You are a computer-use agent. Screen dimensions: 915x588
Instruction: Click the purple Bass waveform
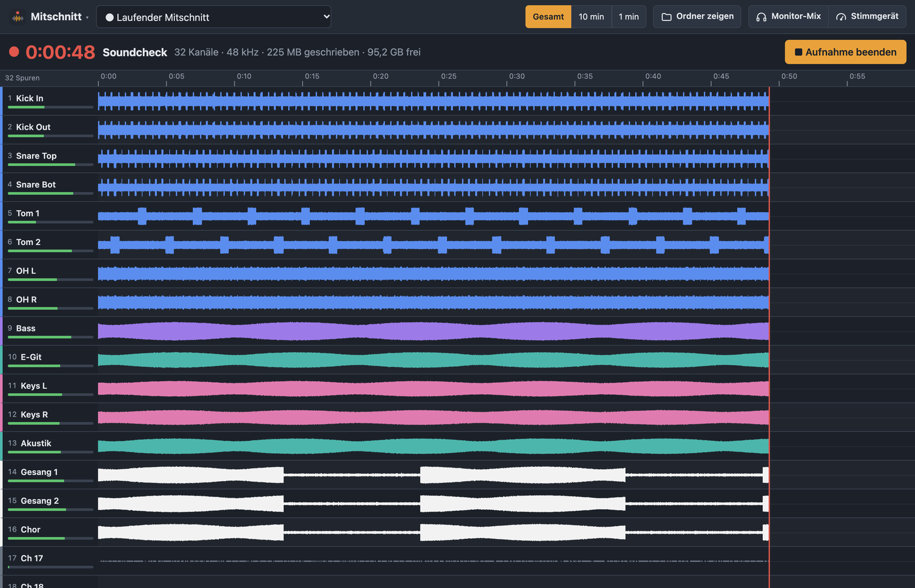(433, 331)
